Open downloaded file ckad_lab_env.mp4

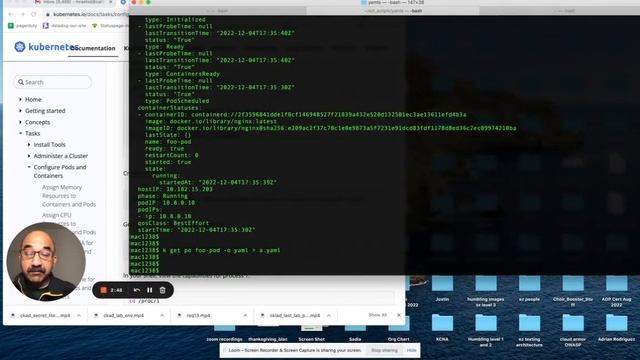pyautogui.click(x=123, y=316)
